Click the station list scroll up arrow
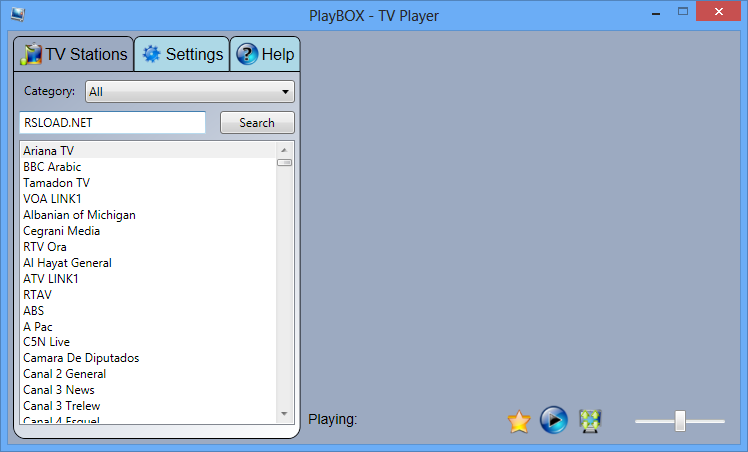748x452 pixels. pos(284,150)
